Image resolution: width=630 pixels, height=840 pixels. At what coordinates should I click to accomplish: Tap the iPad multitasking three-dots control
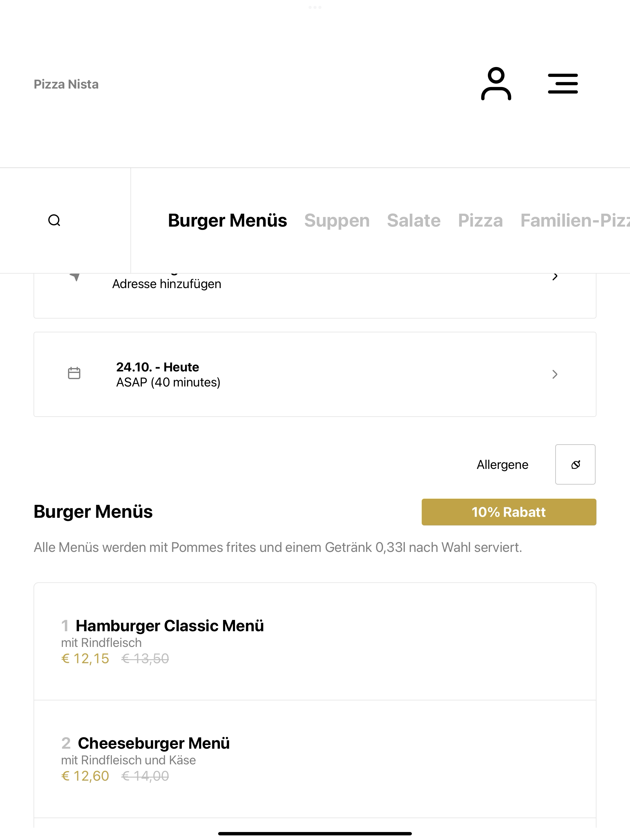pyautogui.click(x=315, y=7)
